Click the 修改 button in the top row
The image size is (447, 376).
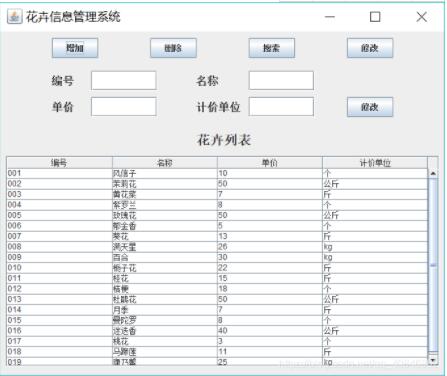pyautogui.click(x=370, y=48)
